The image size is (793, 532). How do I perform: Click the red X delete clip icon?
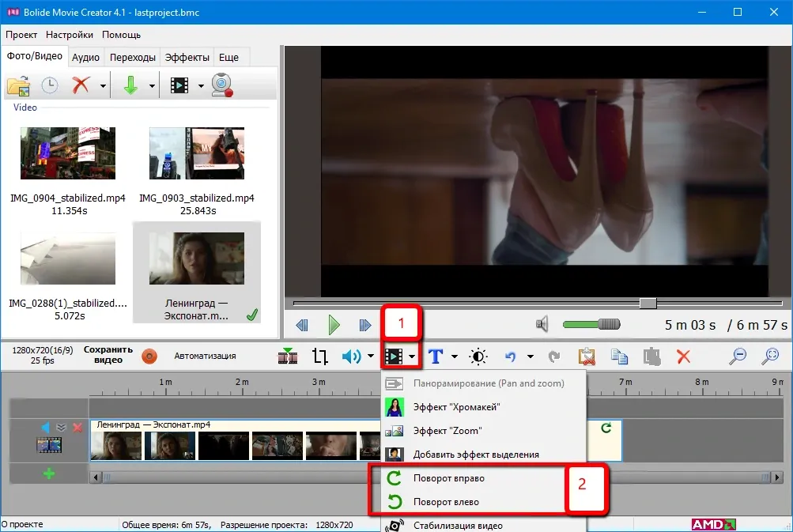(683, 357)
